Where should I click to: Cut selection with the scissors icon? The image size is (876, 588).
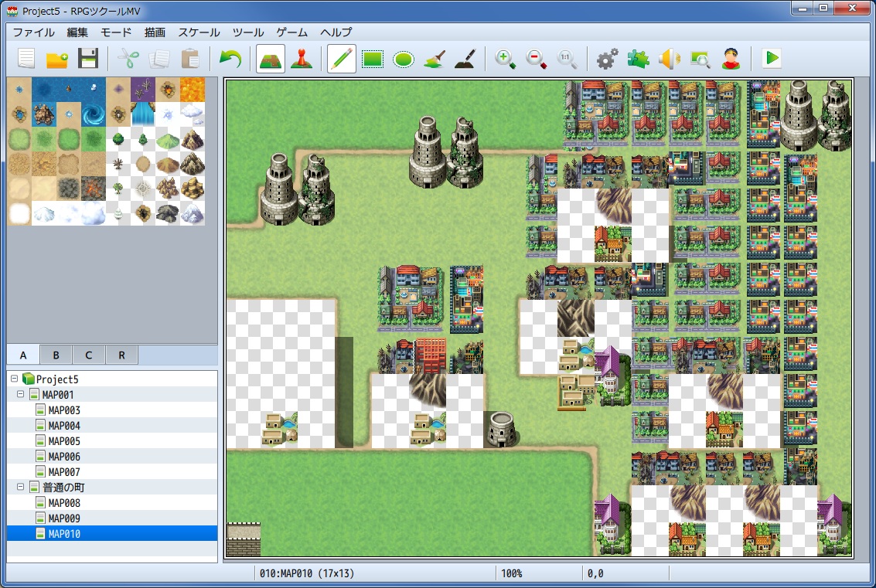[x=128, y=58]
